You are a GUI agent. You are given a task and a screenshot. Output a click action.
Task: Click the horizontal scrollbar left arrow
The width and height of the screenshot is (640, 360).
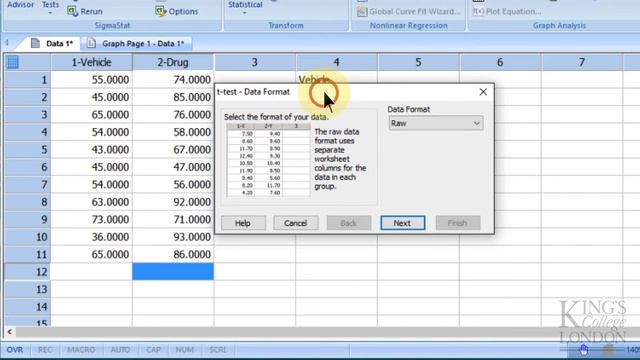pyautogui.click(x=9, y=332)
